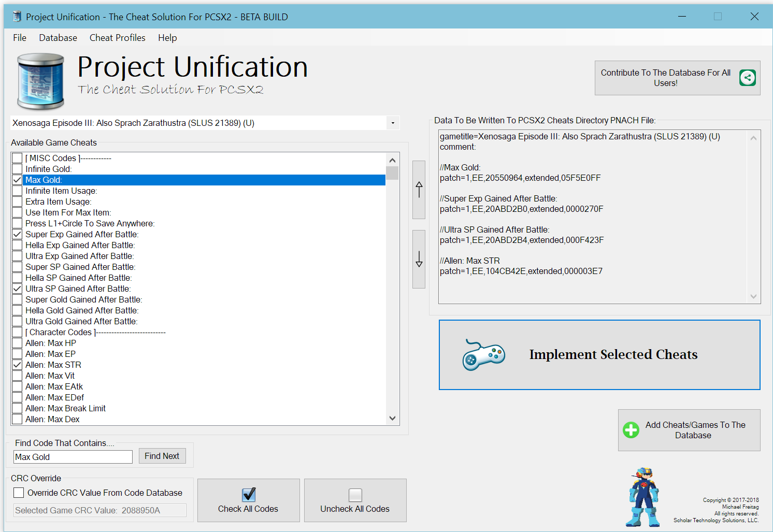Image resolution: width=773 pixels, height=532 pixels.
Task: Click the green plus icon for adding cheats
Action: (x=631, y=430)
